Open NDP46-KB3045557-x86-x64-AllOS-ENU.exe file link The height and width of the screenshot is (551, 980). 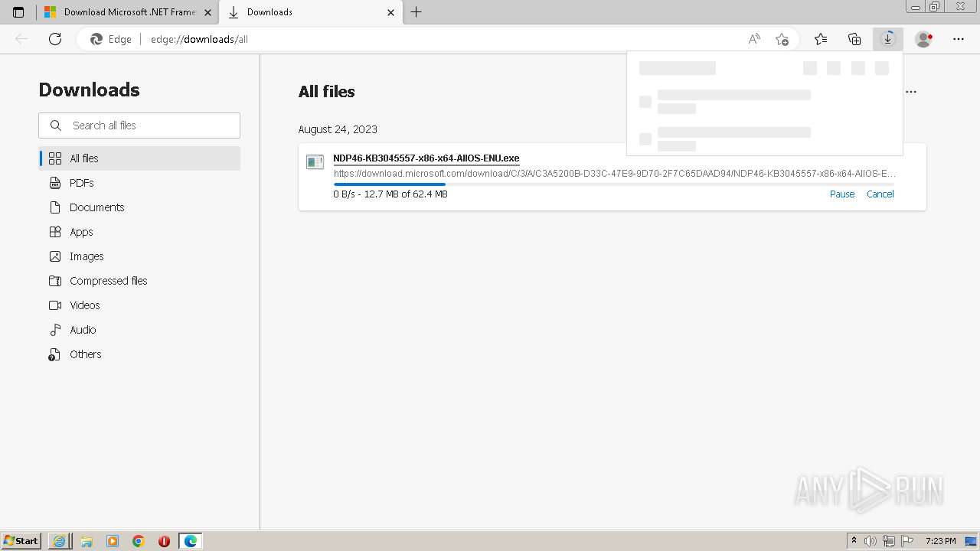426,158
